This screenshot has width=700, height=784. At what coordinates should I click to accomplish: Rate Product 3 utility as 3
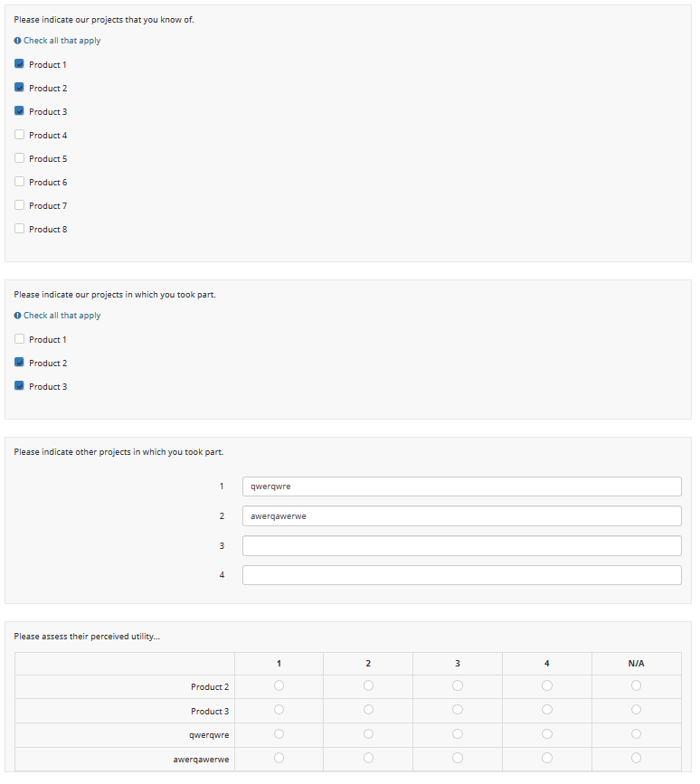(x=458, y=710)
